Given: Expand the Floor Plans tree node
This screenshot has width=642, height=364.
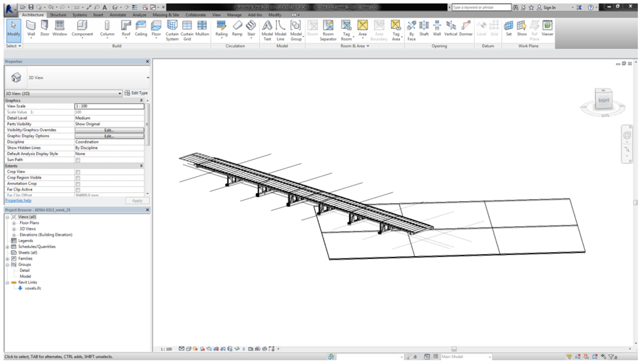Looking at the screenshot, I should click(14, 223).
